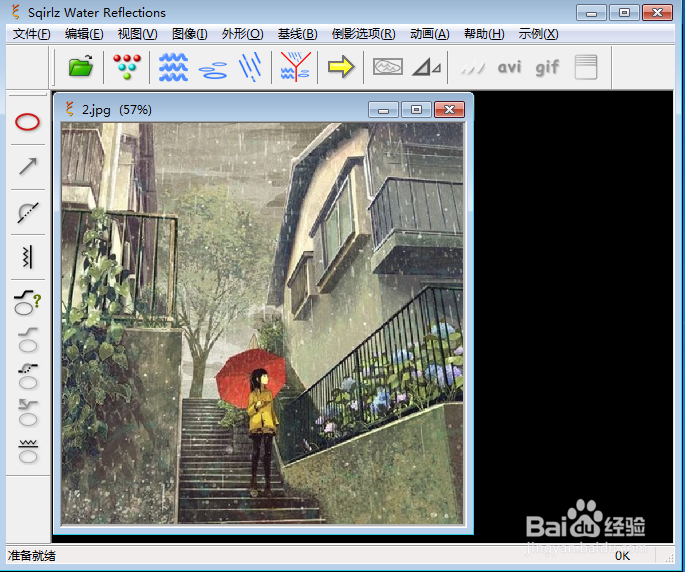Screen dimensions: 685x572
Task: Minimize the 2.jpg image window
Action: tap(383, 110)
